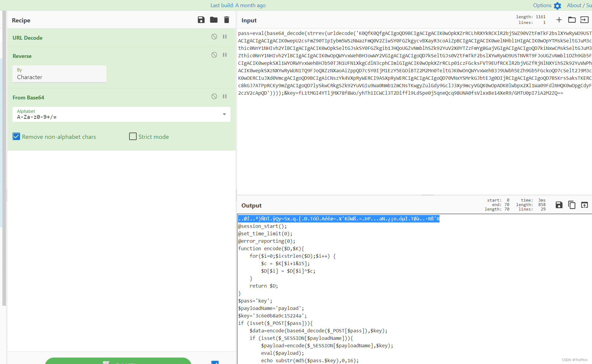Disable the URL Decode operation
The image size is (592, 364).
pyautogui.click(x=214, y=37)
